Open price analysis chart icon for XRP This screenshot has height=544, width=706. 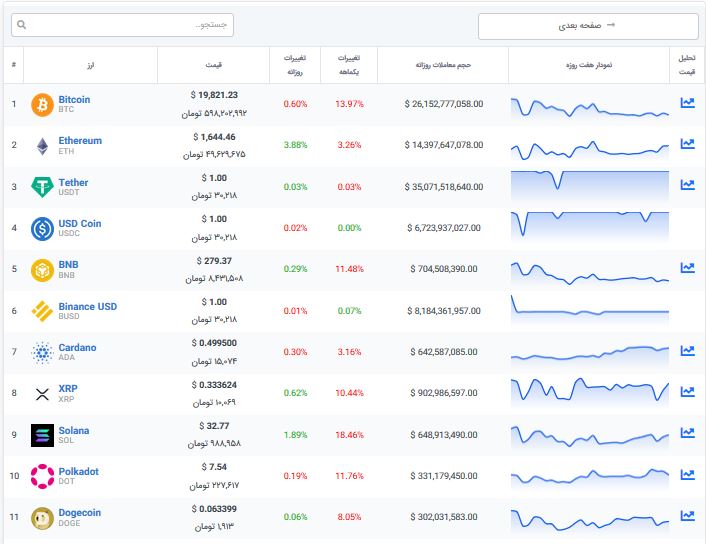point(687,391)
